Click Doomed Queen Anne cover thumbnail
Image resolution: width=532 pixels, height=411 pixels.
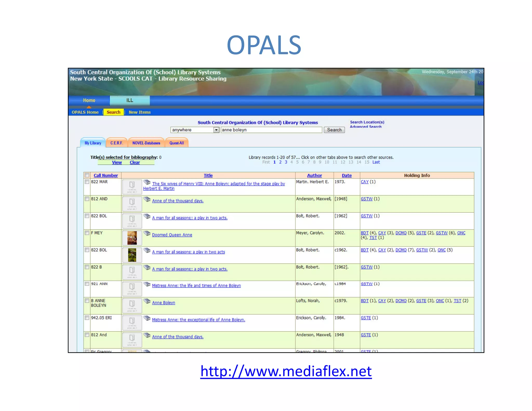coord(132,238)
